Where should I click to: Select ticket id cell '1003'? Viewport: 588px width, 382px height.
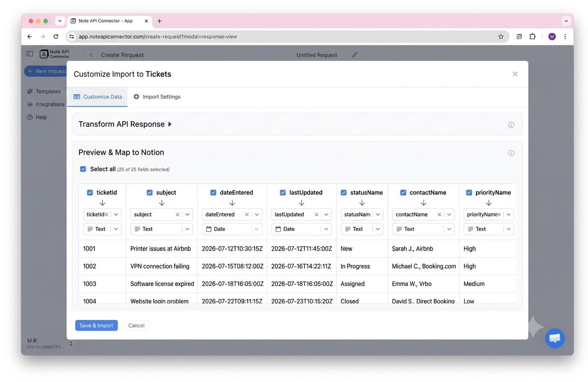point(102,284)
